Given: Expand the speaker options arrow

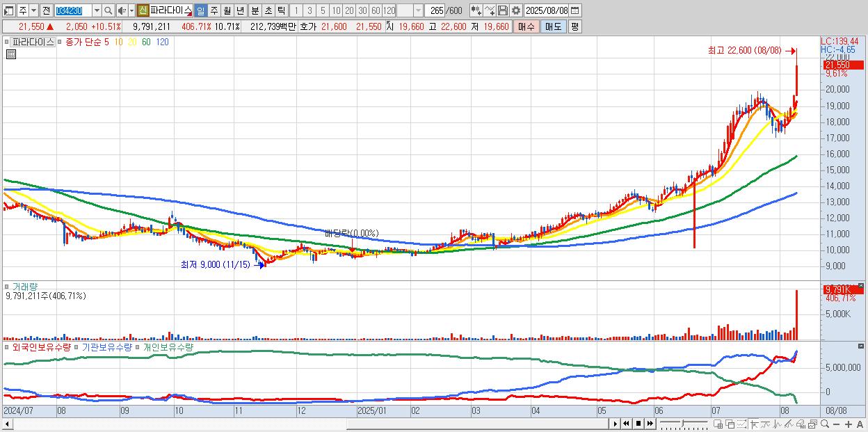Looking at the screenshot, I should tap(131, 10).
